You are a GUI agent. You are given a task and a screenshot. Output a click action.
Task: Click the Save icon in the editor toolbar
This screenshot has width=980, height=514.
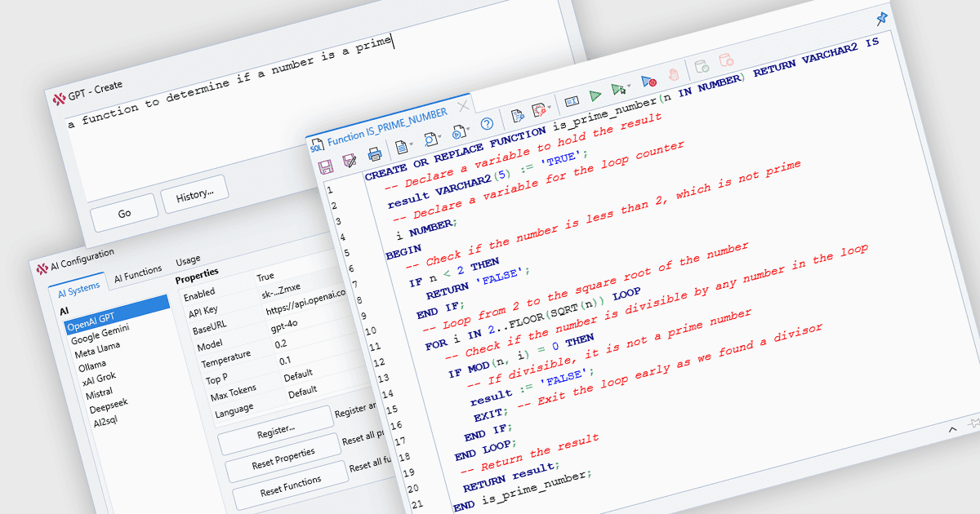tap(326, 166)
